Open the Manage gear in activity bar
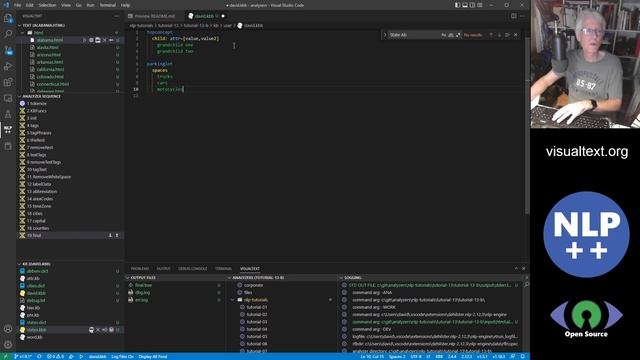This screenshot has height=360, width=640. (x=8, y=344)
